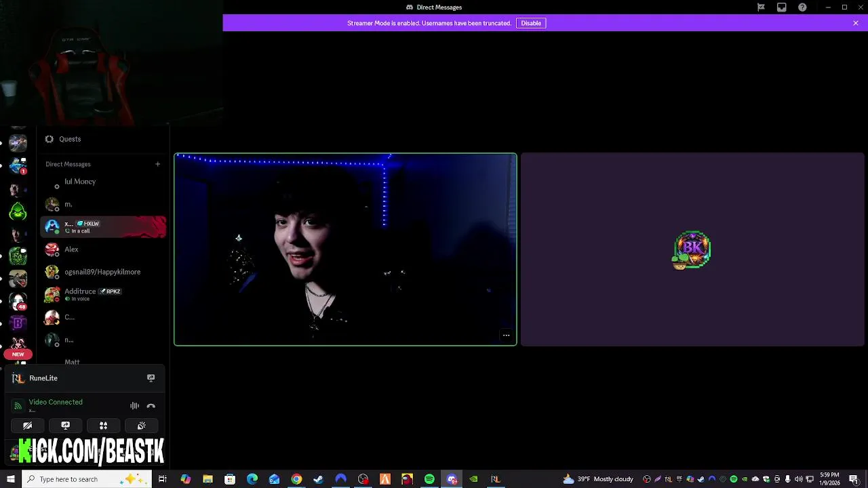
Task: Open the direct message with m.
Action: [102, 204]
